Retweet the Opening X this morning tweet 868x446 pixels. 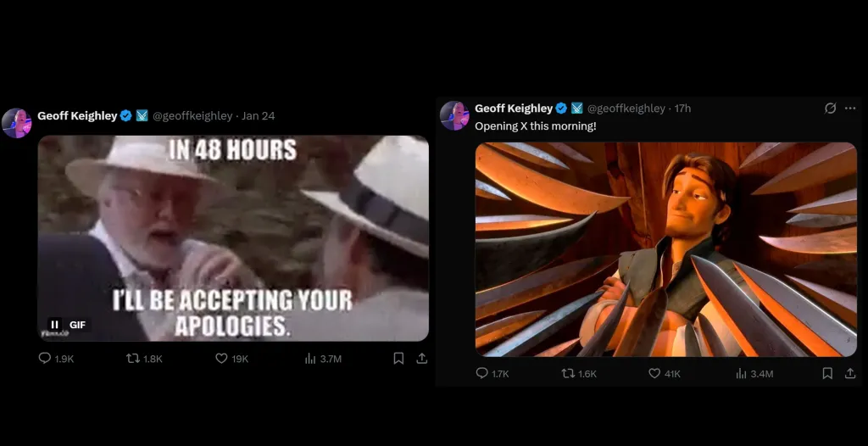(579, 374)
